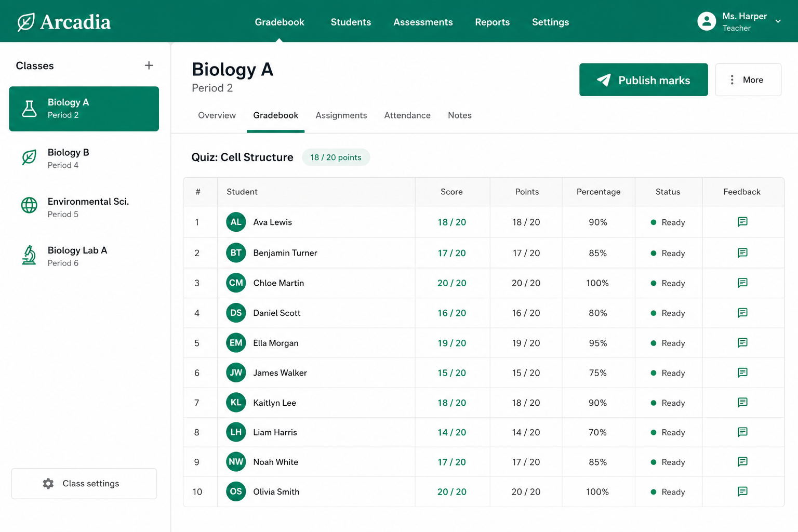The width and height of the screenshot is (798, 532).
Task: Select Environmental Sci. Period 5 class
Action: coord(84,207)
